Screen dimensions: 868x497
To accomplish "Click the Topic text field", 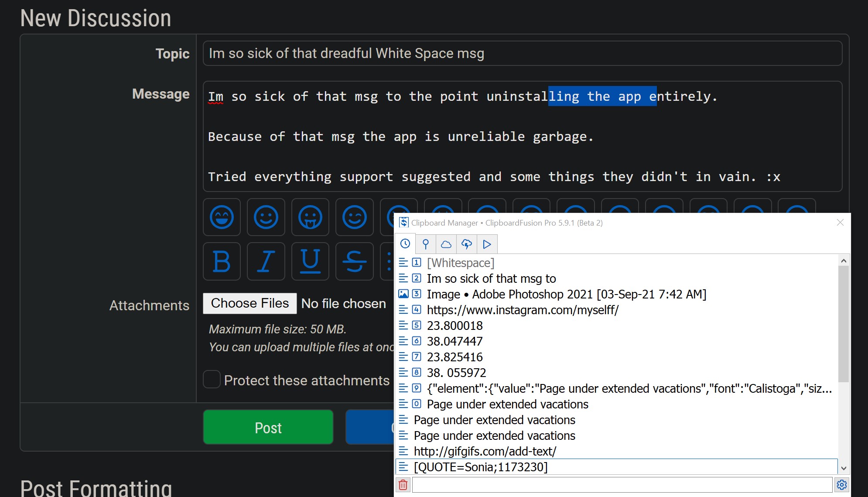I will [522, 53].
